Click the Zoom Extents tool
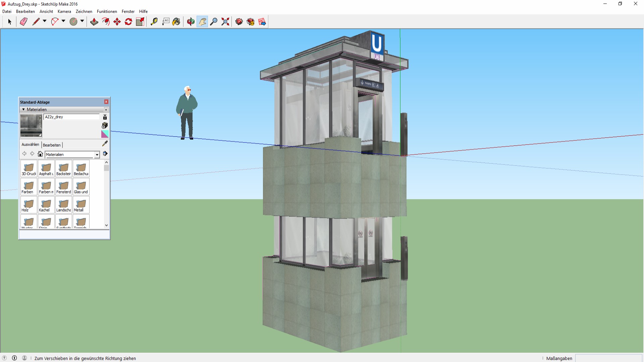 (225, 22)
